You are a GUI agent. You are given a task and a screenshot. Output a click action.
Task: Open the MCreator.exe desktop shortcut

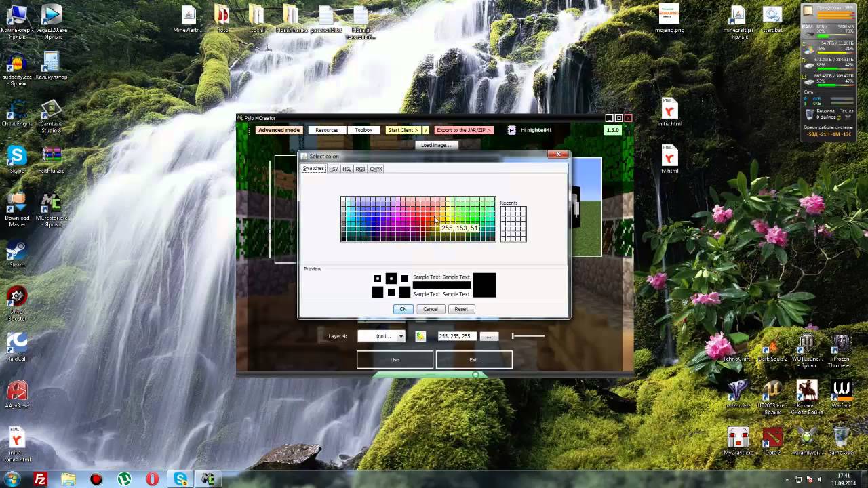tap(52, 210)
